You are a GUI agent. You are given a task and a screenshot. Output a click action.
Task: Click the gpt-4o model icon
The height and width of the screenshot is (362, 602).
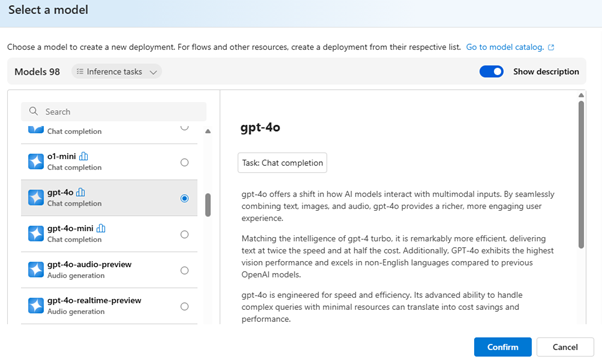click(x=36, y=198)
